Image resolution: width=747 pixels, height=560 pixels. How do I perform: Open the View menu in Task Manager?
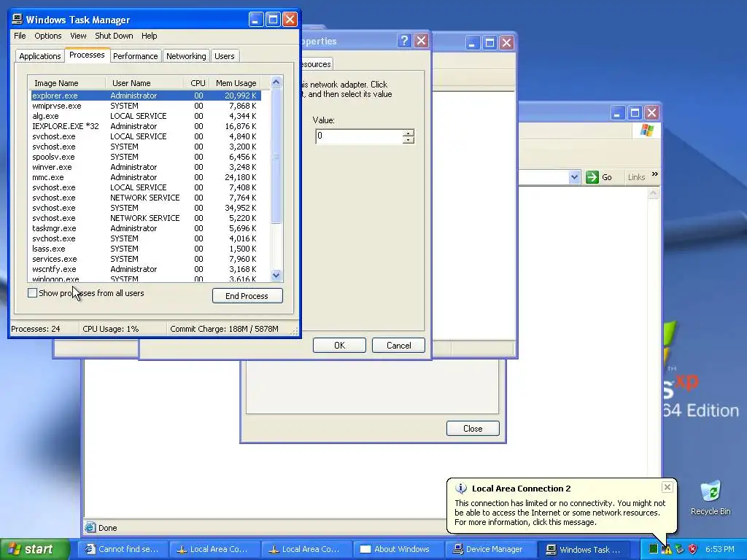pos(78,36)
